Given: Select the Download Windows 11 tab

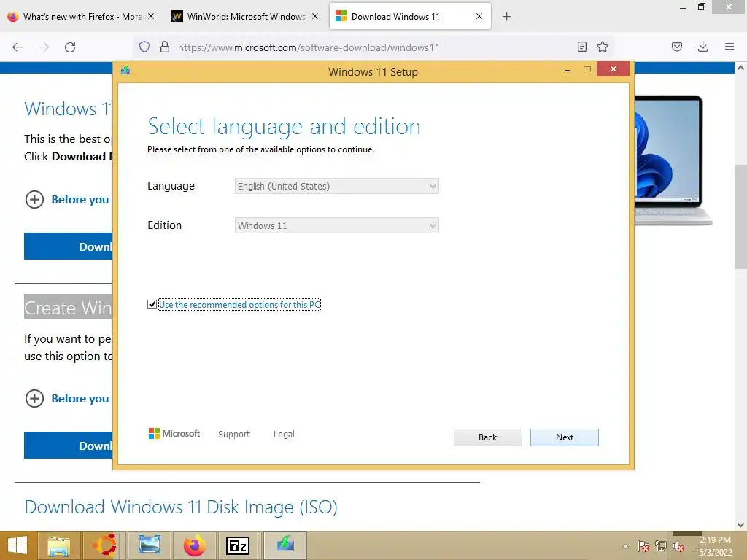Looking at the screenshot, I should click(x=410, y=17).
